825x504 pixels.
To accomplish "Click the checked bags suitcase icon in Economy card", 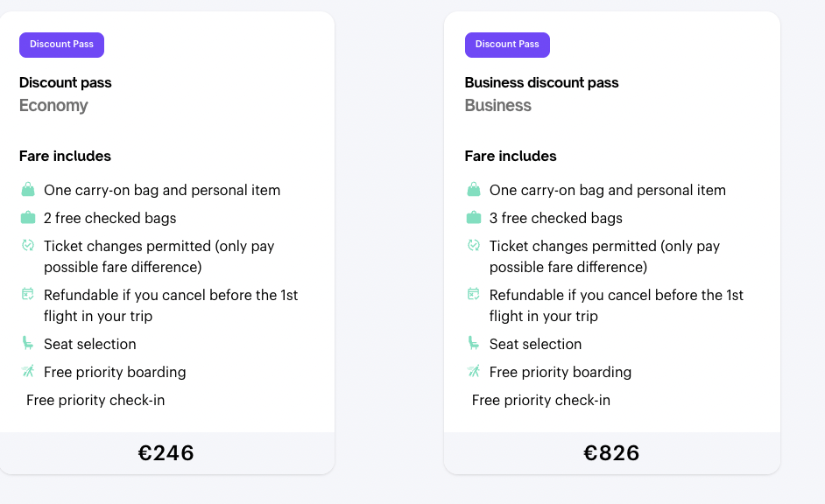I will (x=28, y=218).
